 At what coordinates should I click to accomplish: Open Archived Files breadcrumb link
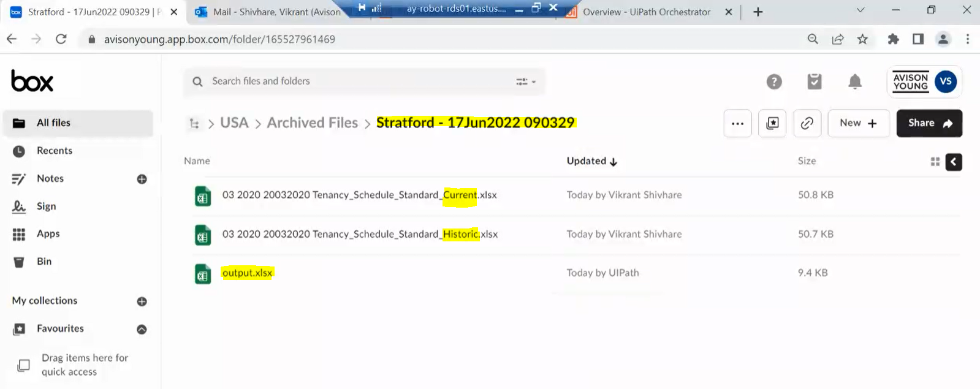[x=312, y=123]
